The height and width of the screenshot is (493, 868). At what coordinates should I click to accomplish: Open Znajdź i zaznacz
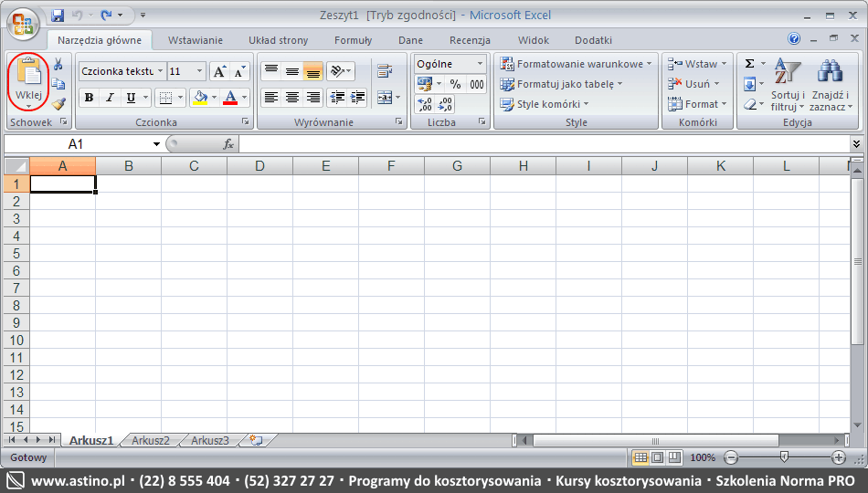click(831, 84)
